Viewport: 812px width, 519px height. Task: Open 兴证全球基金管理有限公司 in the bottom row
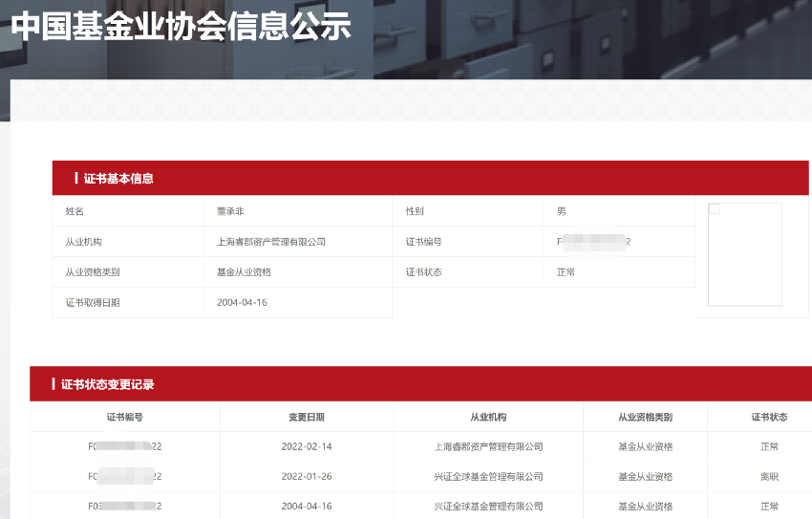point(488,506)
